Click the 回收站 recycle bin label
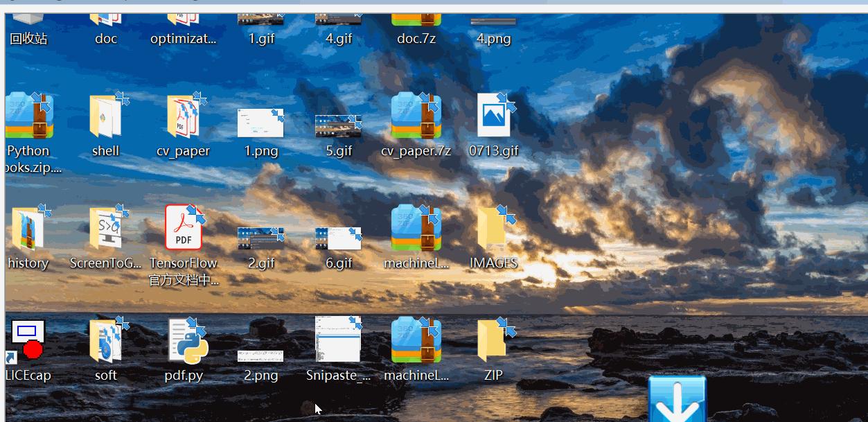The width and height of the screenshot is (868, 422). 28,39
